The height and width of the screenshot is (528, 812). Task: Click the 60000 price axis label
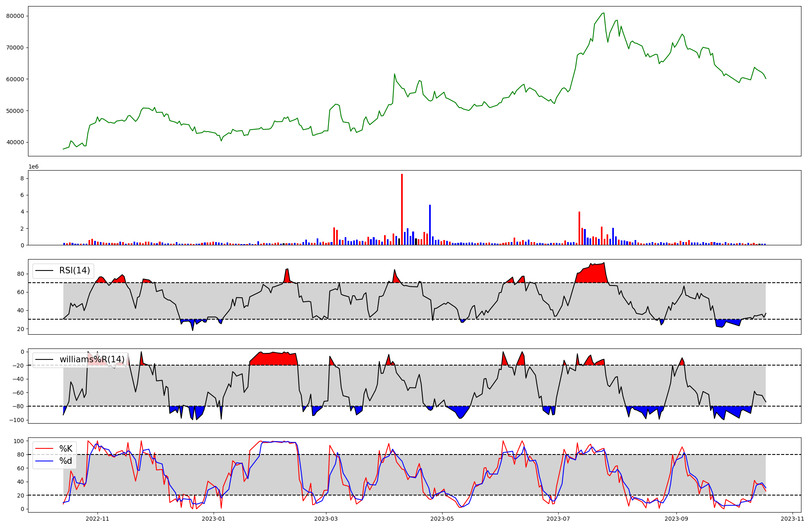[x=15, y=79]
